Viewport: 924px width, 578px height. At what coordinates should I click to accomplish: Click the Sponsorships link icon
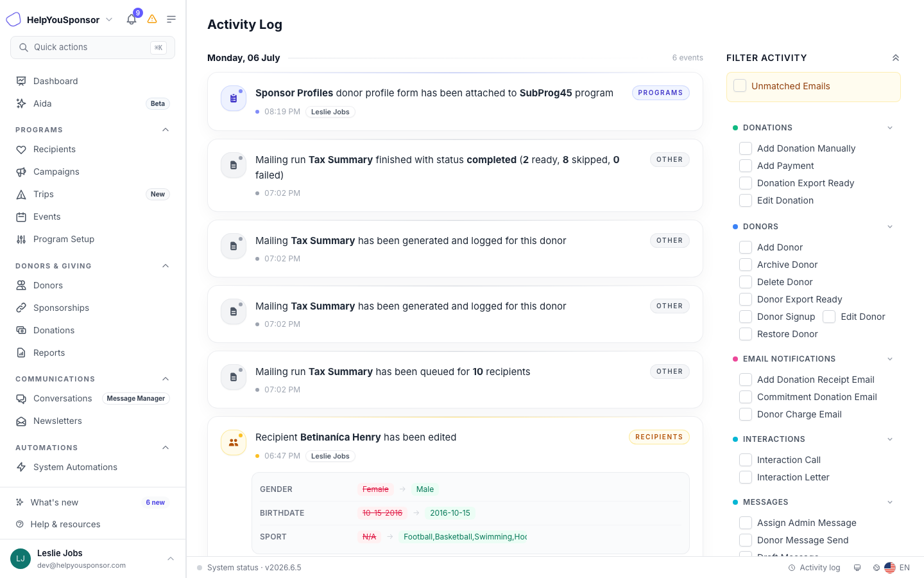(x=21, y=308)
